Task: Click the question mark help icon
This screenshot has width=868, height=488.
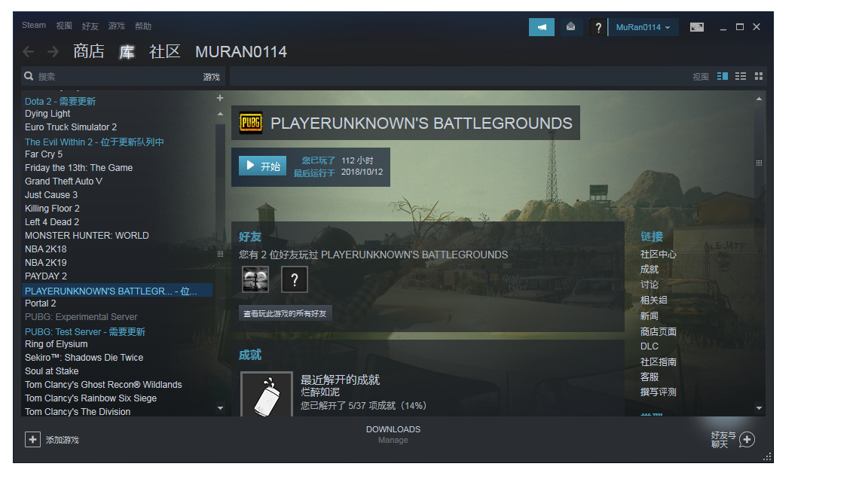Action: (598, 27)
